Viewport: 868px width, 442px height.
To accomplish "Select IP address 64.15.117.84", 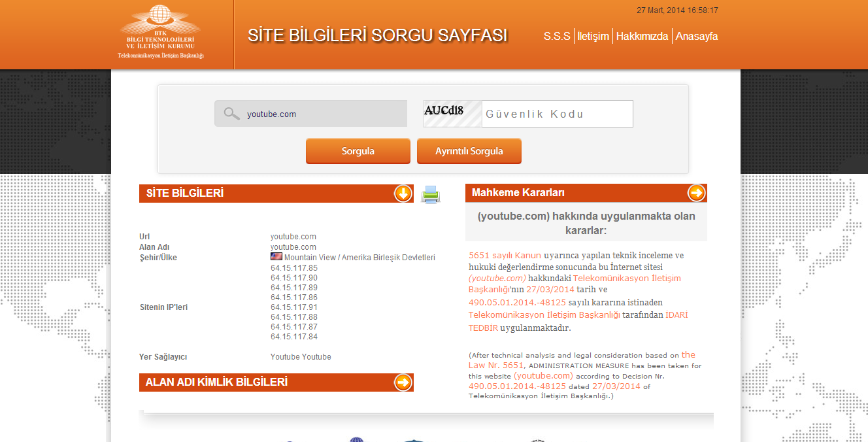I will pos(294,337).
